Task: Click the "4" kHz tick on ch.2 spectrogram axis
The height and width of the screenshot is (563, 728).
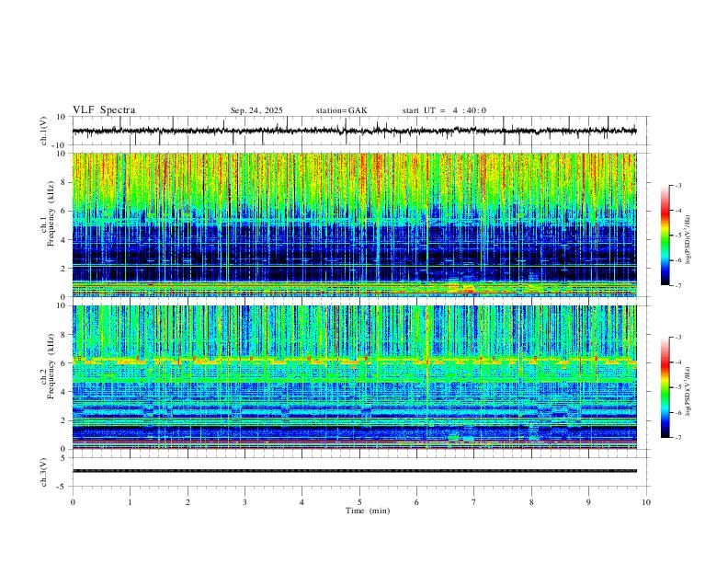Action: click(64, 392)
